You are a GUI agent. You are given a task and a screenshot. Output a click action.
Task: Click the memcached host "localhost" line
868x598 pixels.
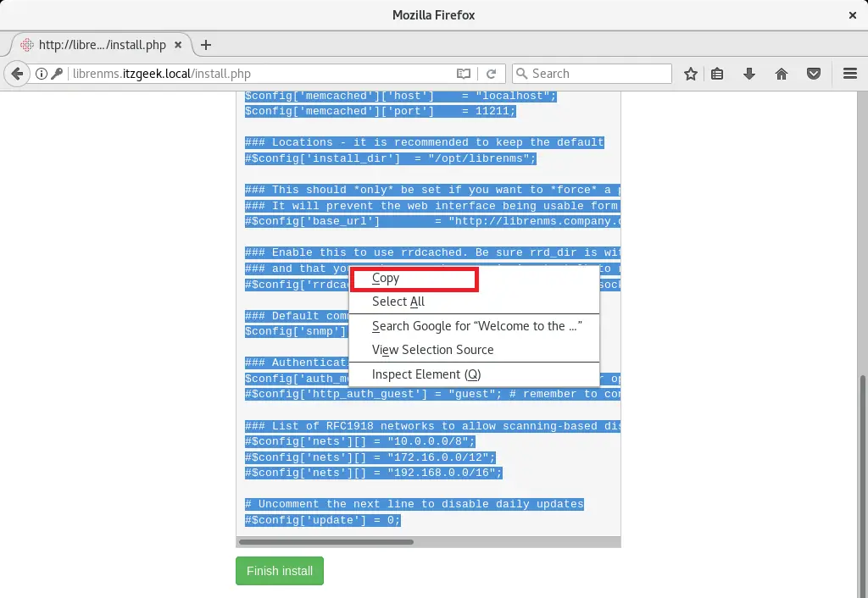tap(401, 97)
